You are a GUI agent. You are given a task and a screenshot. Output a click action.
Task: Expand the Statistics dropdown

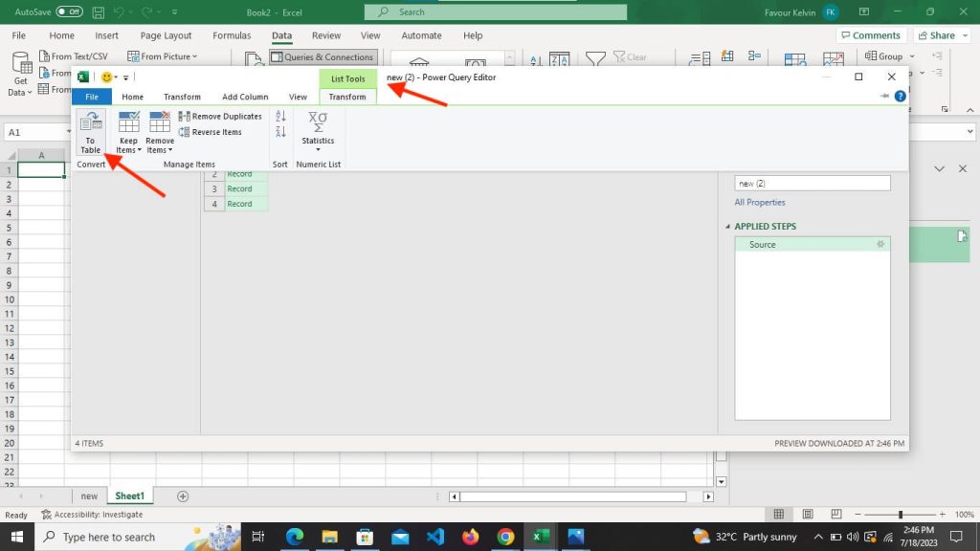(318, 150)
